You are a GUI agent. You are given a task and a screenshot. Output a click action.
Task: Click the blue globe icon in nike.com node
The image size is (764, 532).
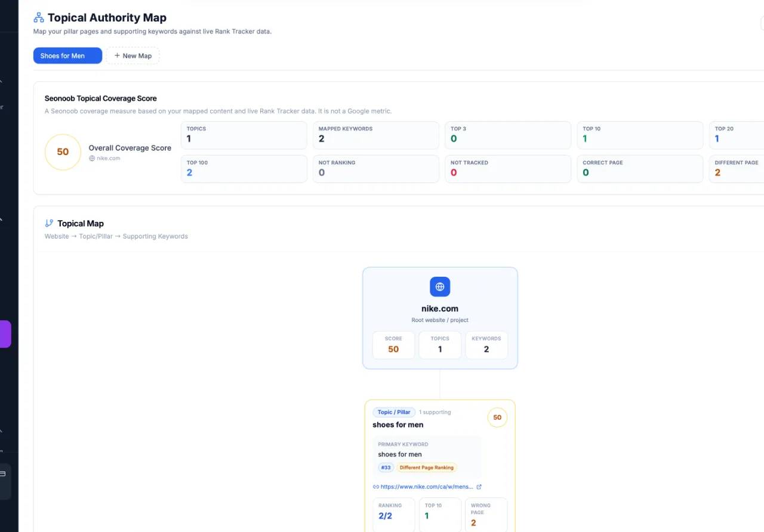440,287
